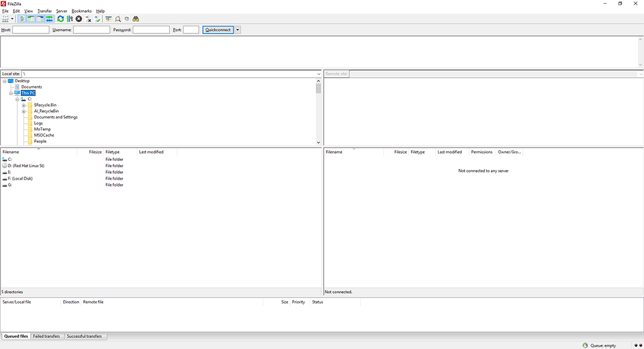
Task: Click the G: drive icon in file list
Action: (x=5, y=185)
